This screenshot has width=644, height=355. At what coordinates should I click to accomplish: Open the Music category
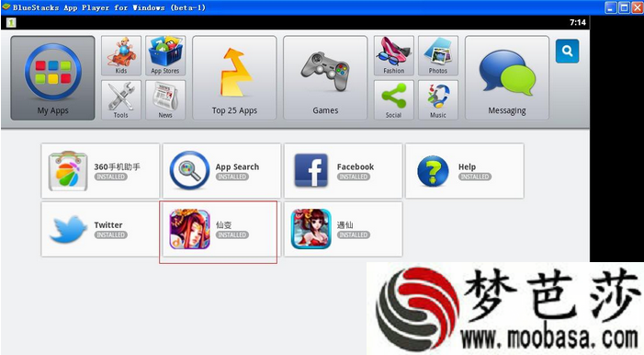point(438,100)
